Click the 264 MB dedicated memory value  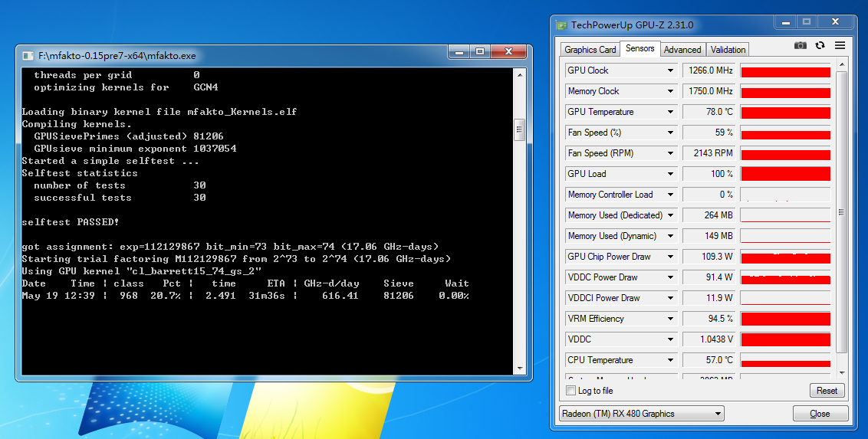click(x=709, y=215)
